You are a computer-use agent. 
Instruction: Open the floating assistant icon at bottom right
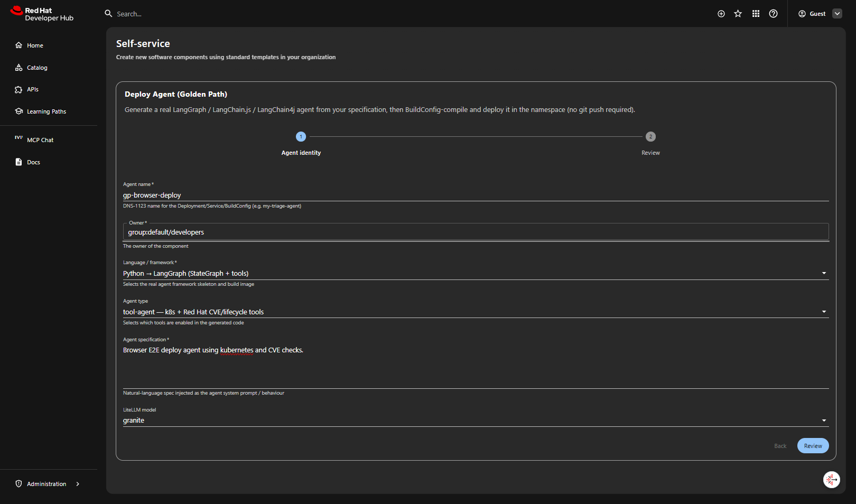point(832,480)
